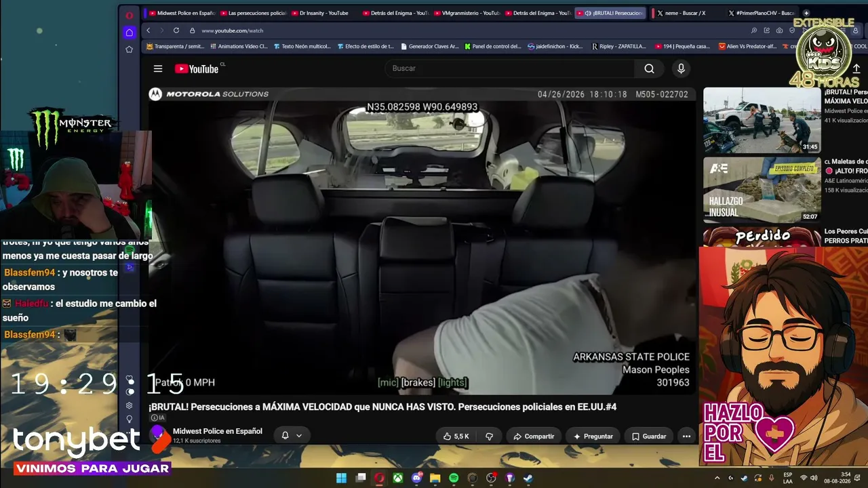868x488 pixels.
Task: Open Texto Neón multicol... bookmark
Action: (x=302, y=47)
